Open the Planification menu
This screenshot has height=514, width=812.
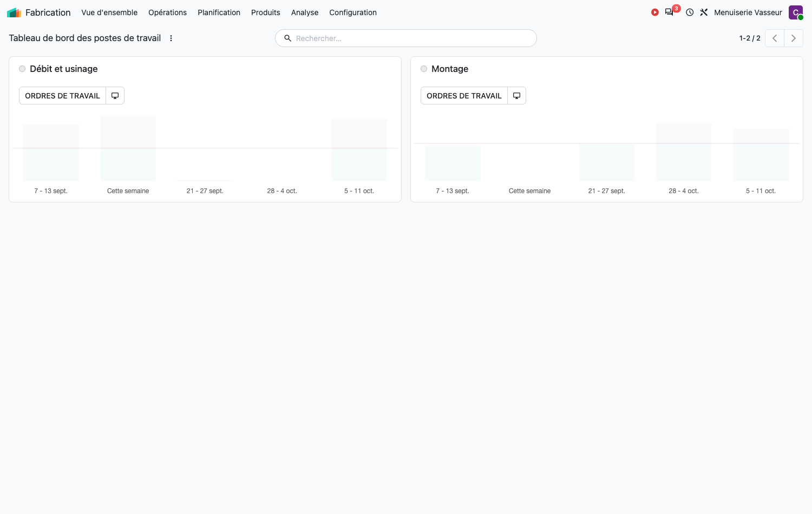click(219, 12)
